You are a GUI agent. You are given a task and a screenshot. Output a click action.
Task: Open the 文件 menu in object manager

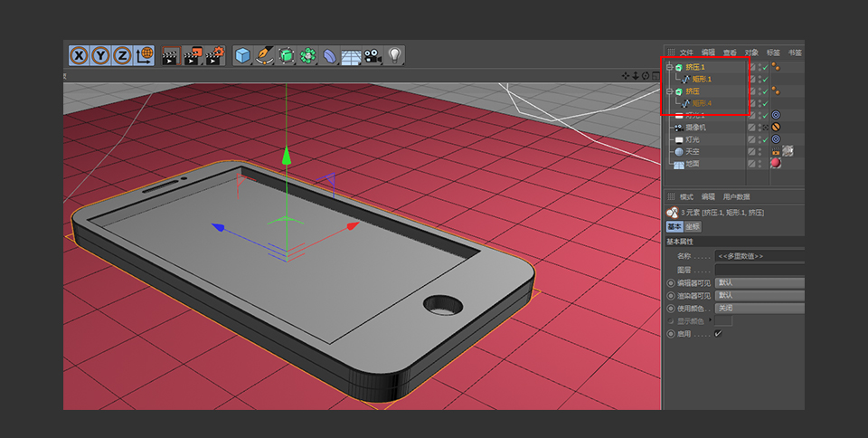coord(686,52)
